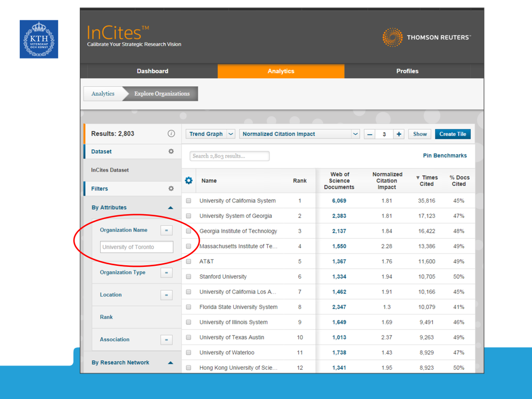Check Florida State University System row
The image size is (532, 399).
tap(189, 307)
